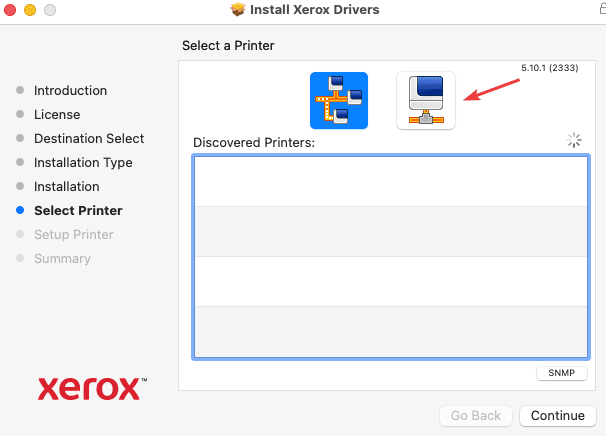The width and height of the screenshot is (606, 436).
Task: Jump to the Installation Type step
Action: point(83,162)
